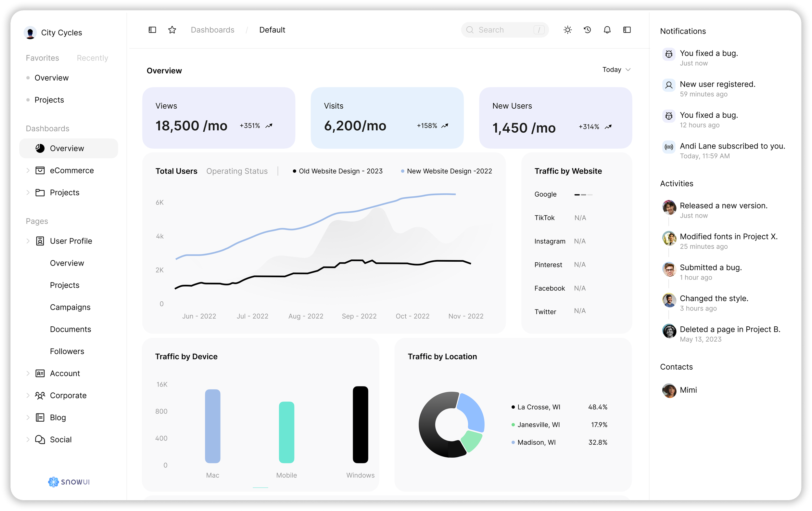Toggle Old Website Design 2023 legend

point(338,171)
